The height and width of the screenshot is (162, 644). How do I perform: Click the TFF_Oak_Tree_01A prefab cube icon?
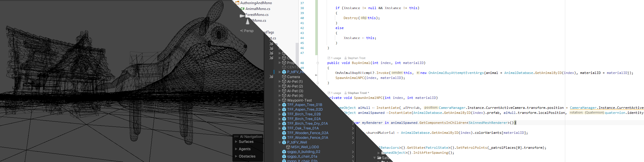(284, 128)
